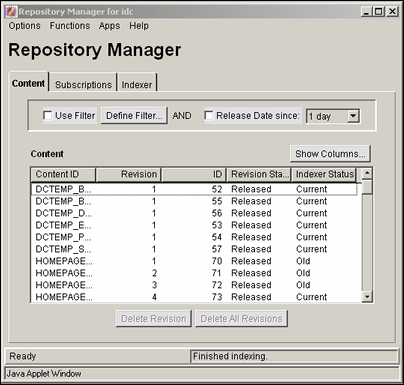Image resolution: width=404 pixels, height=385 pixels.
Task: Click the Delete Revision button
Action: [154, 319]
